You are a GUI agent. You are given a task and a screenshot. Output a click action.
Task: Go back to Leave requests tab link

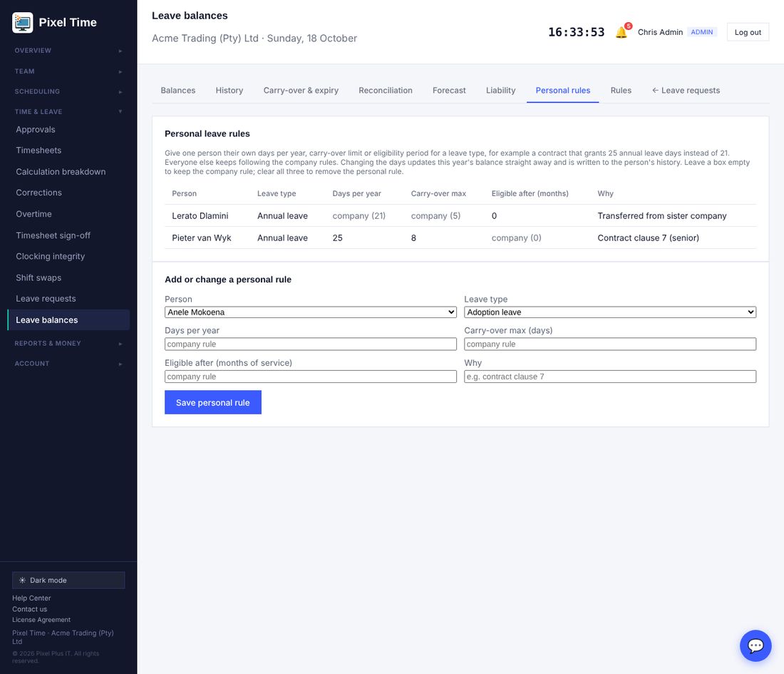click(x=686, y=91)
